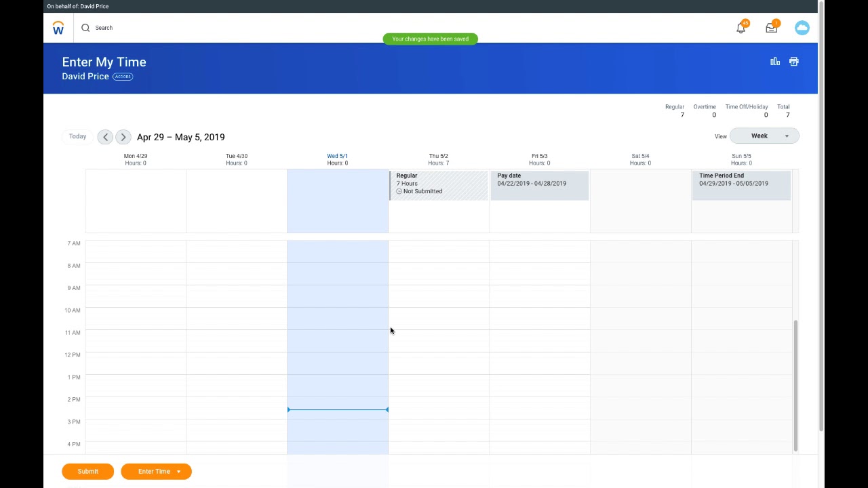Click the Total hours summary value

787,115
